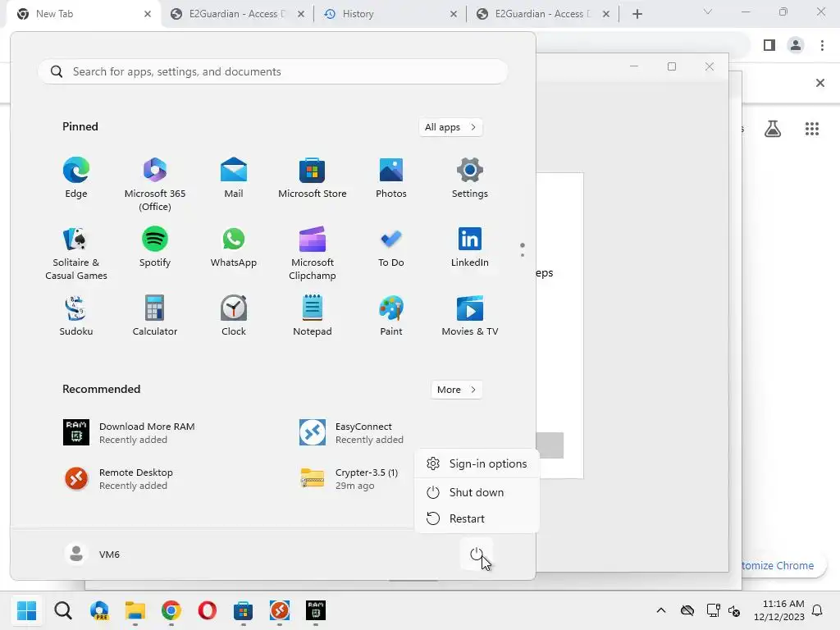
Task: Open the Clock app
Action: pos(234,316)
